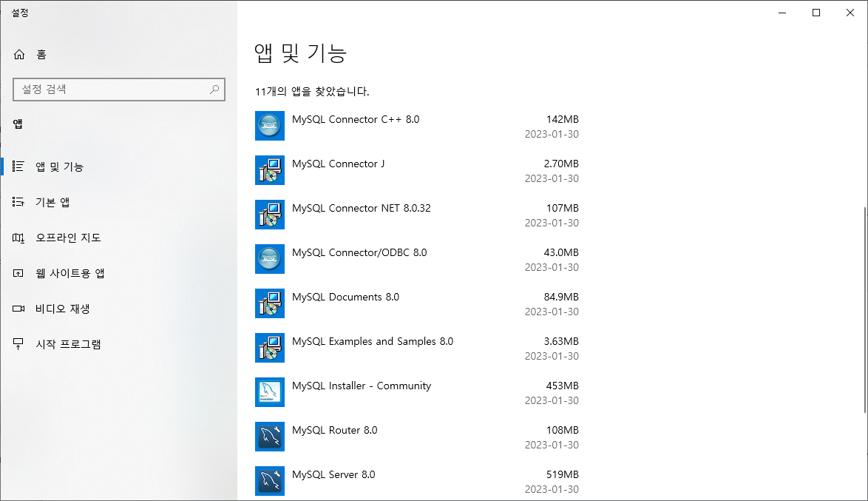Click the MySQL Connector J installer icon

coord(270,170)
